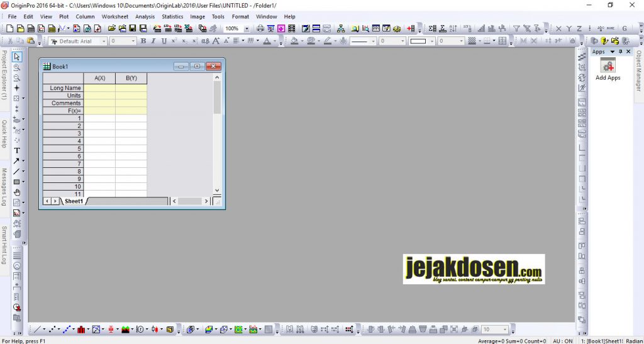
Task: Click the Column bar chart icon
Action: [x=81, y=330]
